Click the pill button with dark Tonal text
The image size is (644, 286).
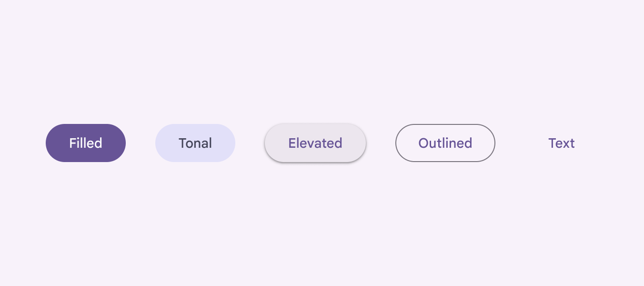pos(195,143)
